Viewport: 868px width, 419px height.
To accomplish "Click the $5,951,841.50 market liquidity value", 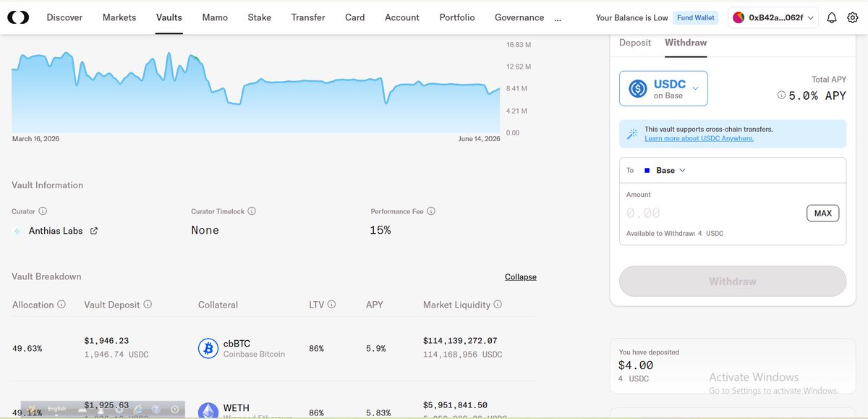I will click(454, 405).
